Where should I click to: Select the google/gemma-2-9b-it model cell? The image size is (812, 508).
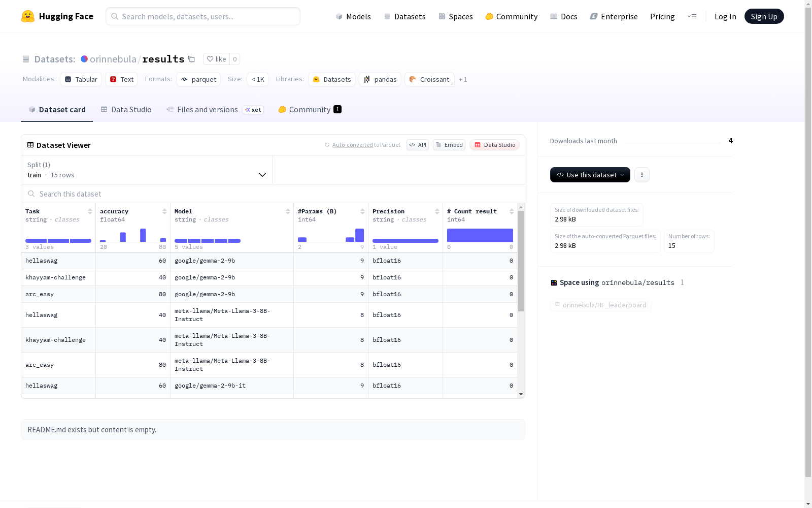(x=232, y=386)
